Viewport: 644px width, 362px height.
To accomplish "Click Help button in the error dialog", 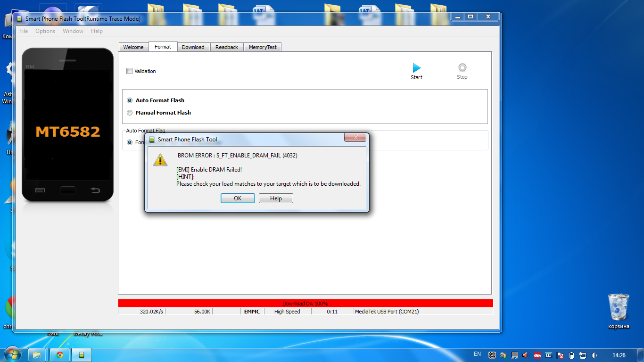I will 276,198.
